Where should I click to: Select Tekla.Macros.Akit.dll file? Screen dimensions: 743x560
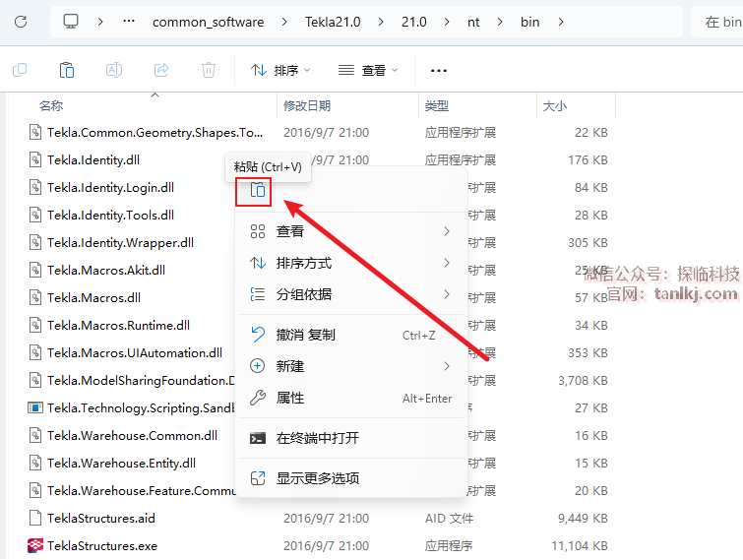pyautogui.click(x=106, y=270)
